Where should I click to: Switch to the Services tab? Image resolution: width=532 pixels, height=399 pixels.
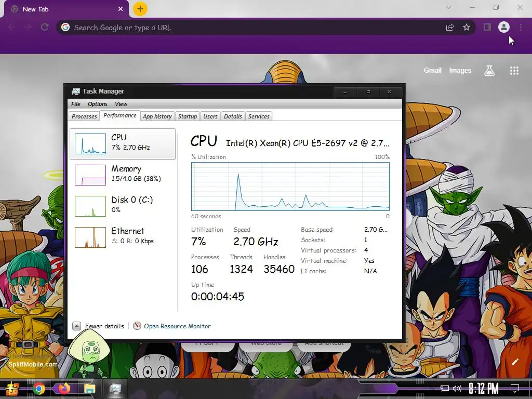click(259, 116)
